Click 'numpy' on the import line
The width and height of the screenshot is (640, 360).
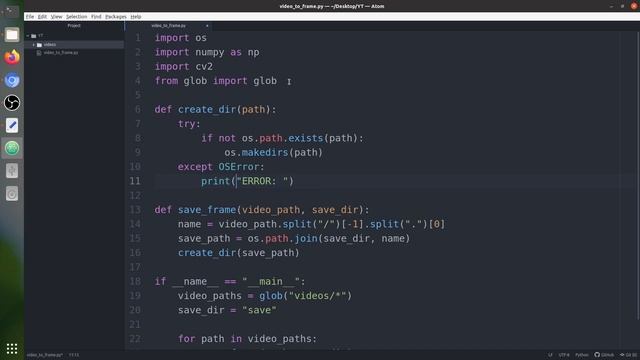(210, 52)
